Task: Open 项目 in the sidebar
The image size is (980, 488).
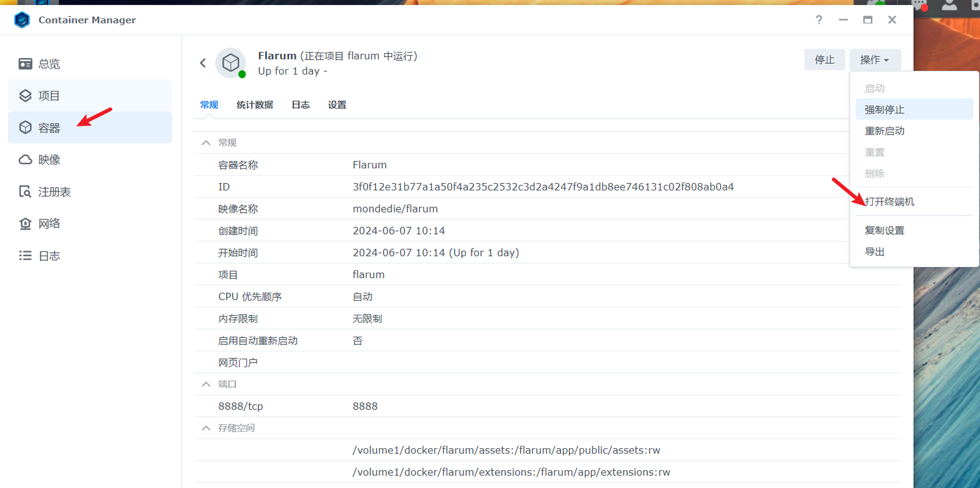Action: click(x=90, y=96)
